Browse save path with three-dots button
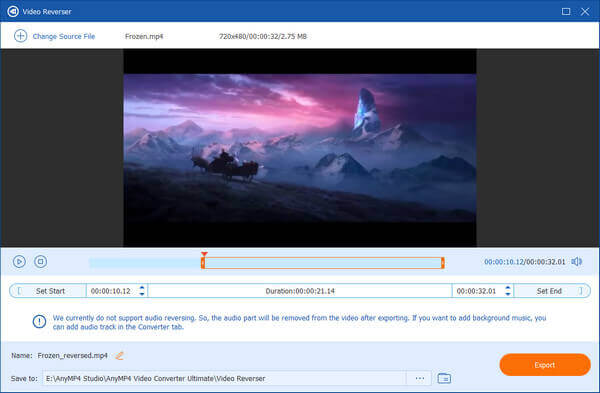Image resolution: width=600 pixels, height=393 pixels. (420, 378)
